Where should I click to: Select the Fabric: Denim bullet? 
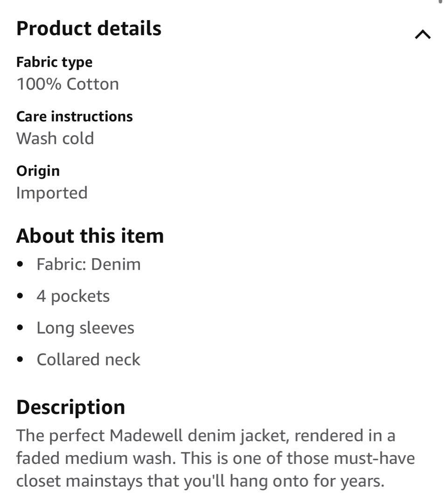click(x=88, y=264)
